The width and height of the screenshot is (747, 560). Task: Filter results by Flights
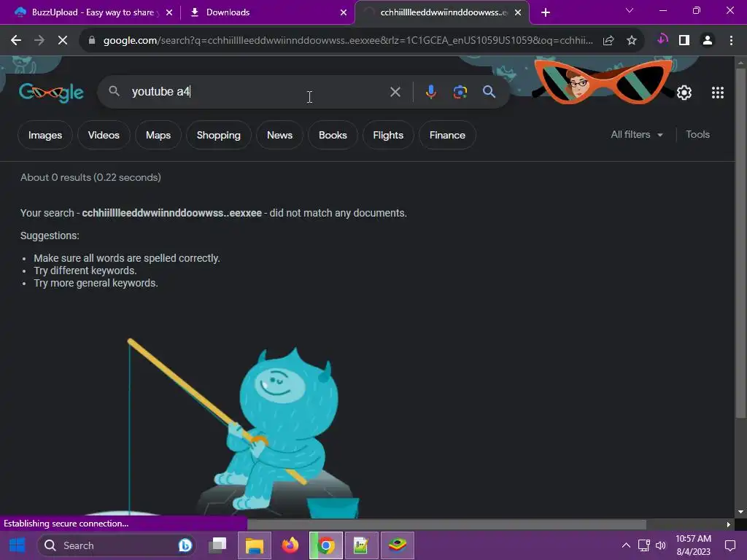388,135
